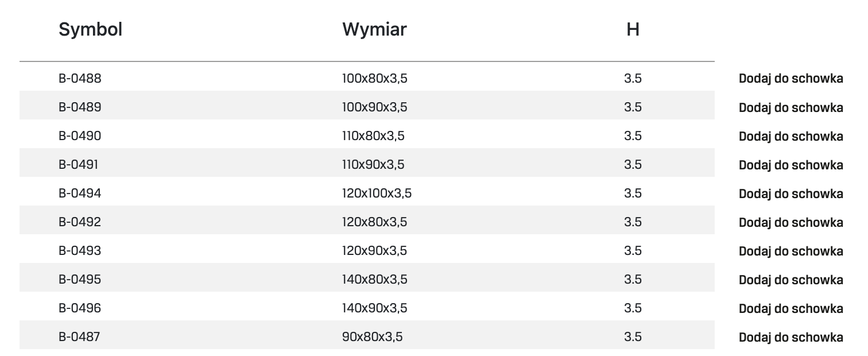Image resolution: width=868 pixels, height=356 pixels.
Task: Click Dodaj do schowka for B-0496
Action: [790, 308]
